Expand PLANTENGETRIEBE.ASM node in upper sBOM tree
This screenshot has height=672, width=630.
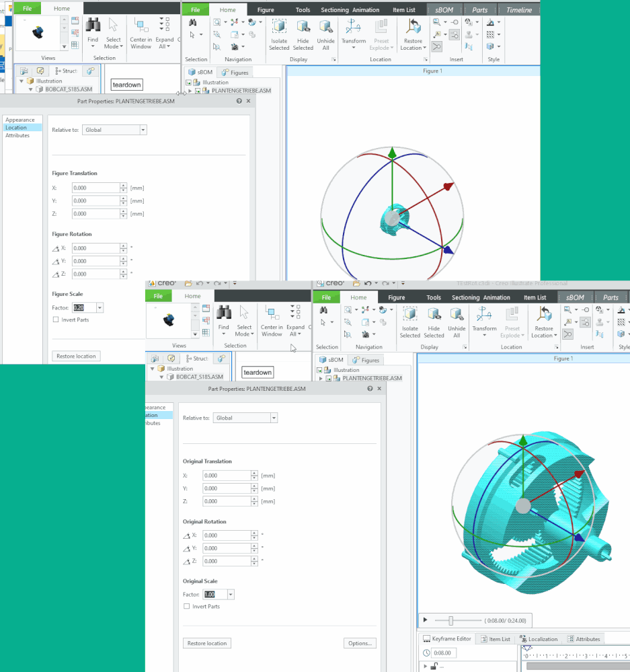pyautogui.click(x=190, y=91)
